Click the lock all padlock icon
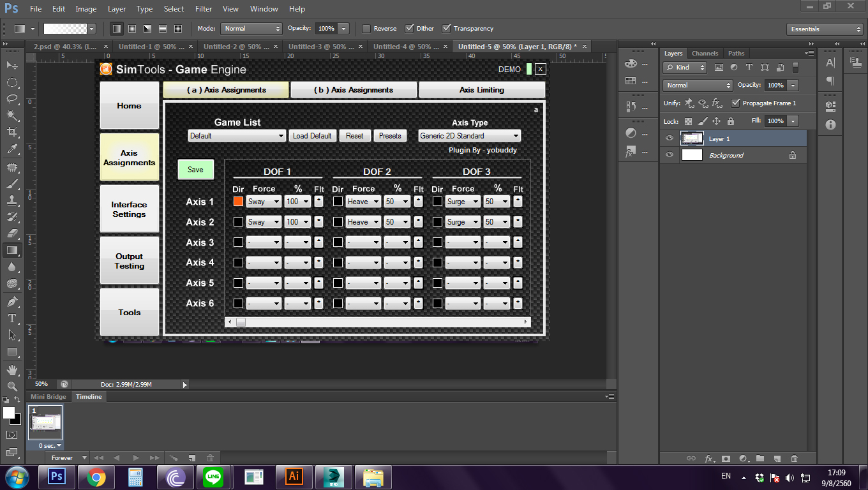 tap(731, 121)
